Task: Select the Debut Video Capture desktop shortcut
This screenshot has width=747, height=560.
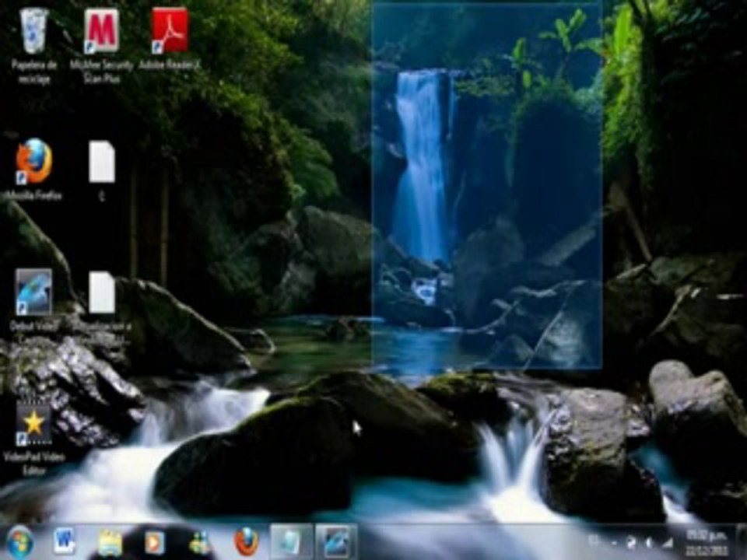Action: coord(33,306)
